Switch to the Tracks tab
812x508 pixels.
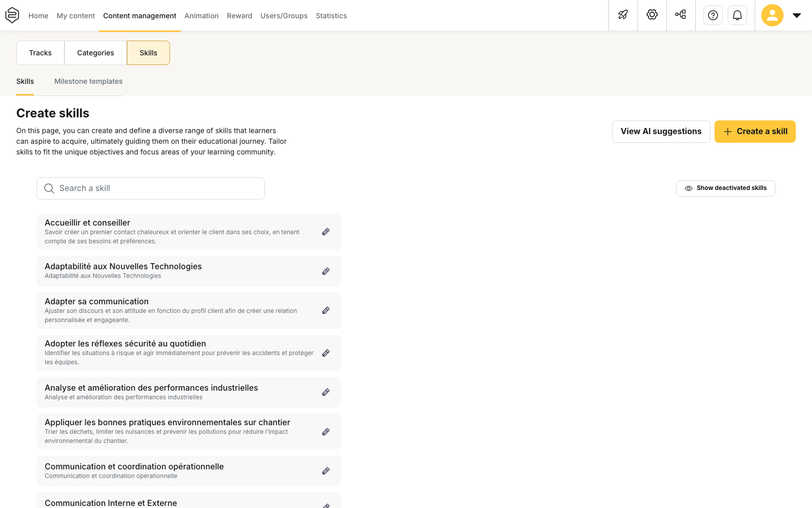(41, 53)
